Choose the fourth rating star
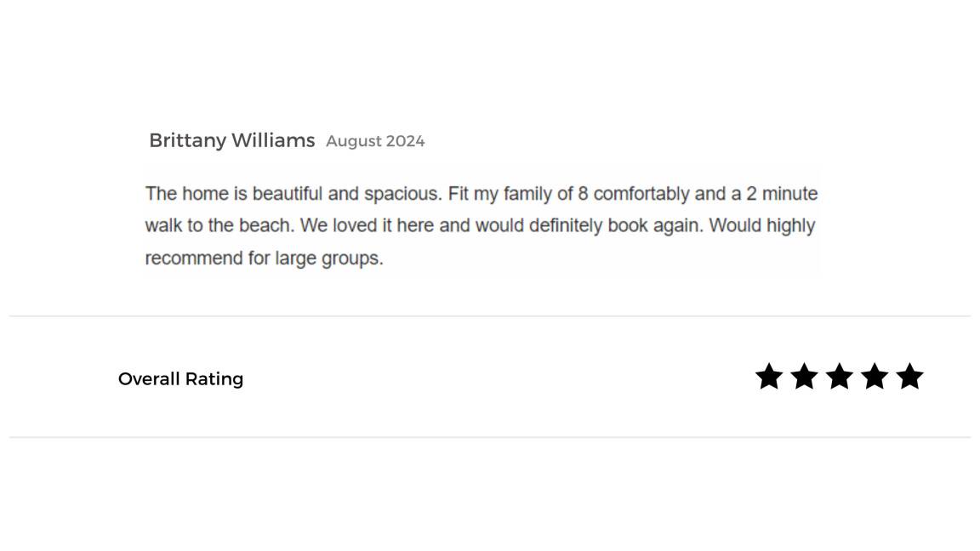This screenshot has width=980, height=551. (875, 377)
